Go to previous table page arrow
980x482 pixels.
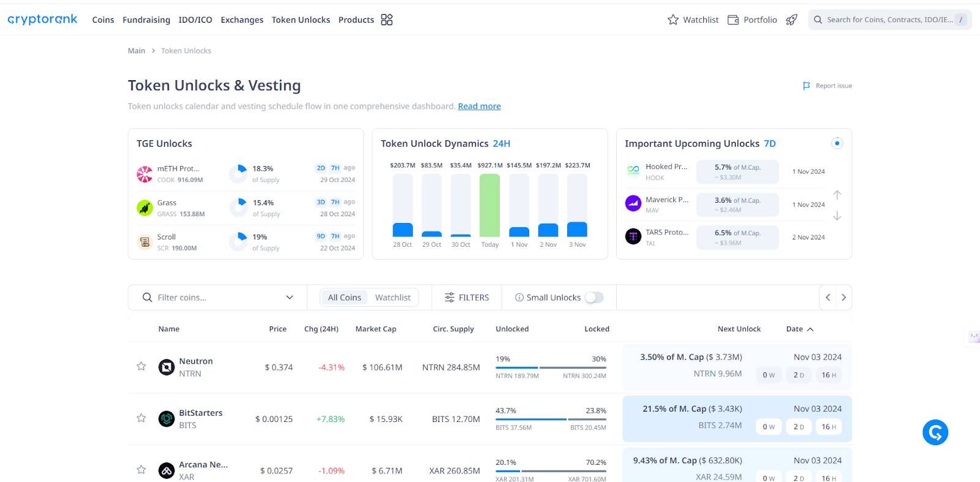pos(828,298)
